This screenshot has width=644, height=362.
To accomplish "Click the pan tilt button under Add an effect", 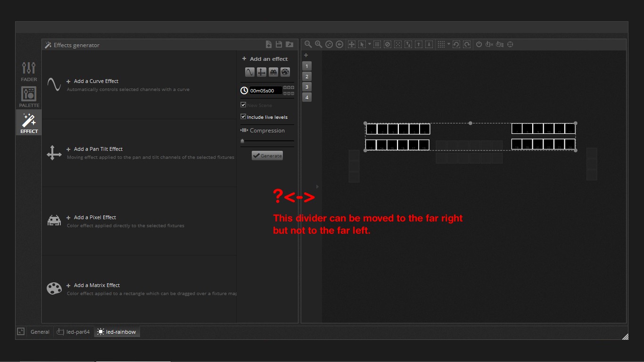I will [262, 72].
